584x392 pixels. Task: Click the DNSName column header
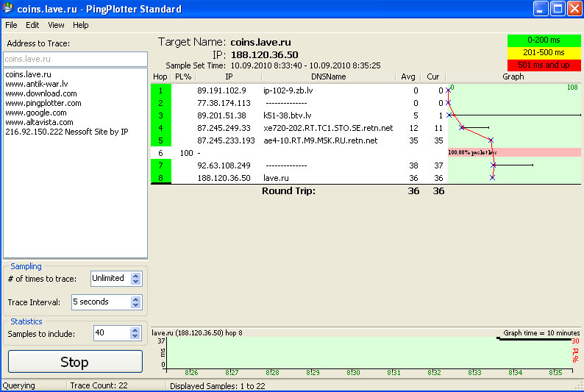click(329, 76)
